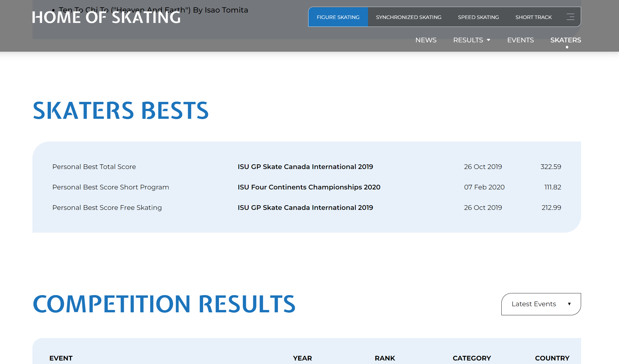Click the COUNTRY column header
619x364 pixels.
pos(552,358)
